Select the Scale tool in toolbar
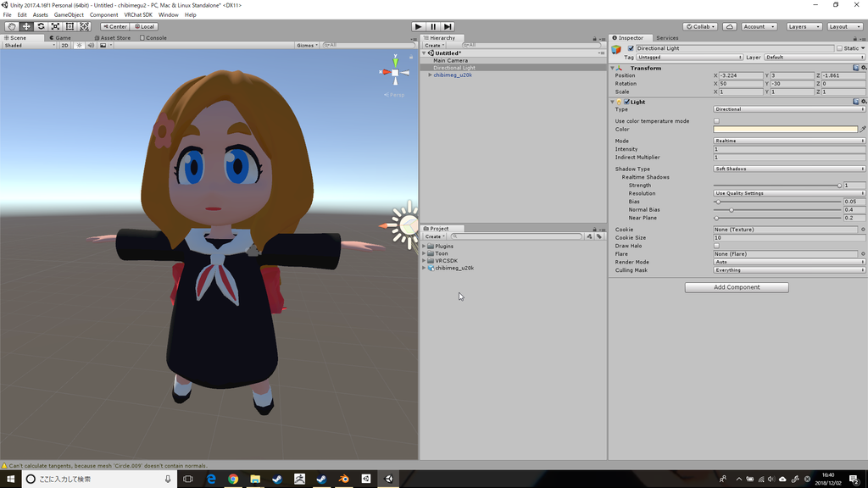This screenshot has height=488, width=868. (x=55, y=26)
